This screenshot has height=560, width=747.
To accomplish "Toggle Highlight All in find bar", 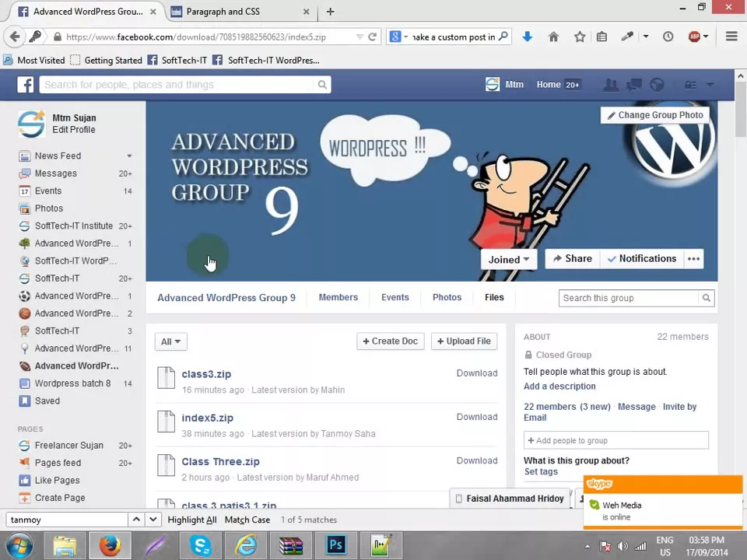I will (192, 520).
